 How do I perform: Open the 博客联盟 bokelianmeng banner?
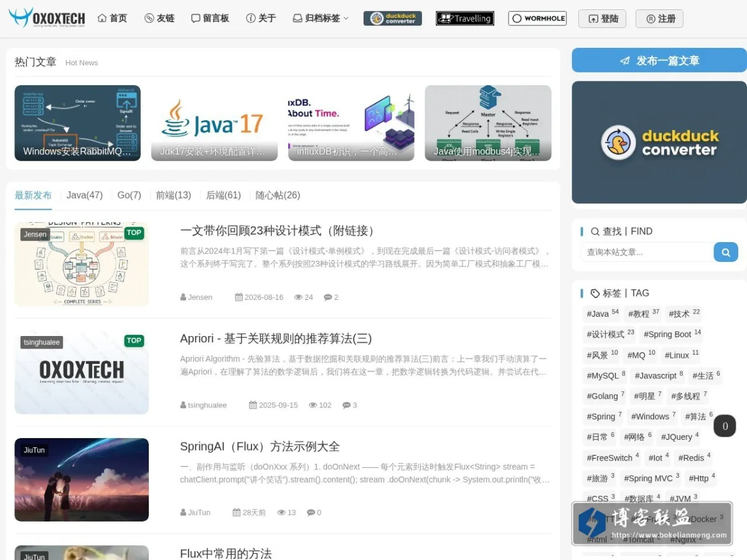[x=652, y=523]
